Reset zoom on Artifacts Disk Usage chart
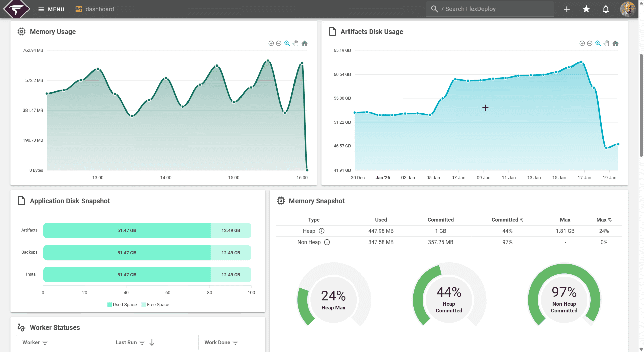644x352 pixels. 615,43
